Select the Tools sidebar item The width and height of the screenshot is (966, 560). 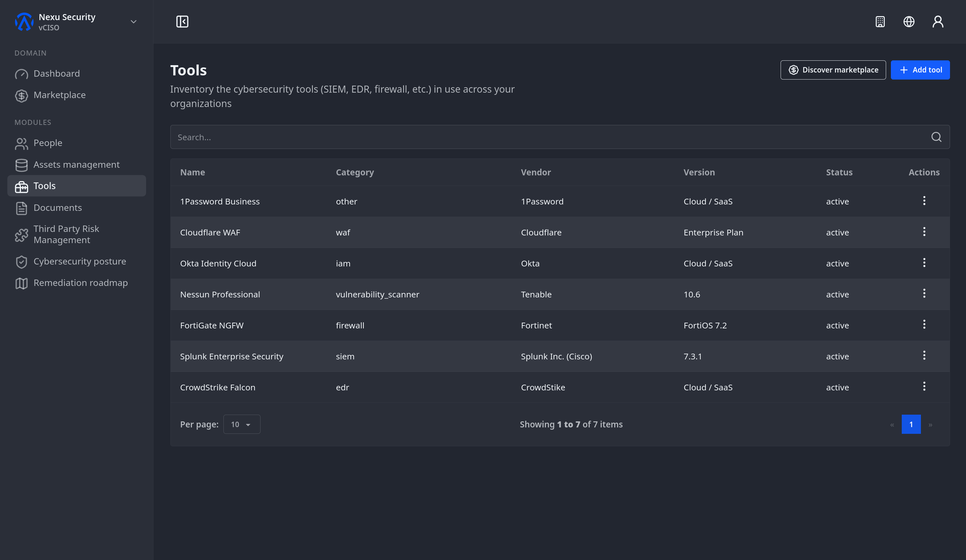(77, 186)
